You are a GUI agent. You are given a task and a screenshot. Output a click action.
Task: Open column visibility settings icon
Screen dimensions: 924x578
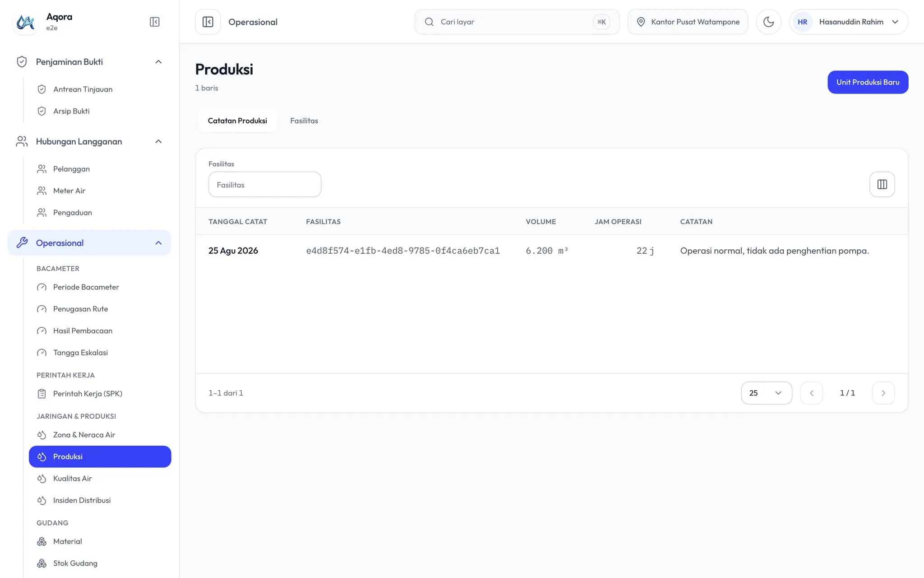(882, 184)
